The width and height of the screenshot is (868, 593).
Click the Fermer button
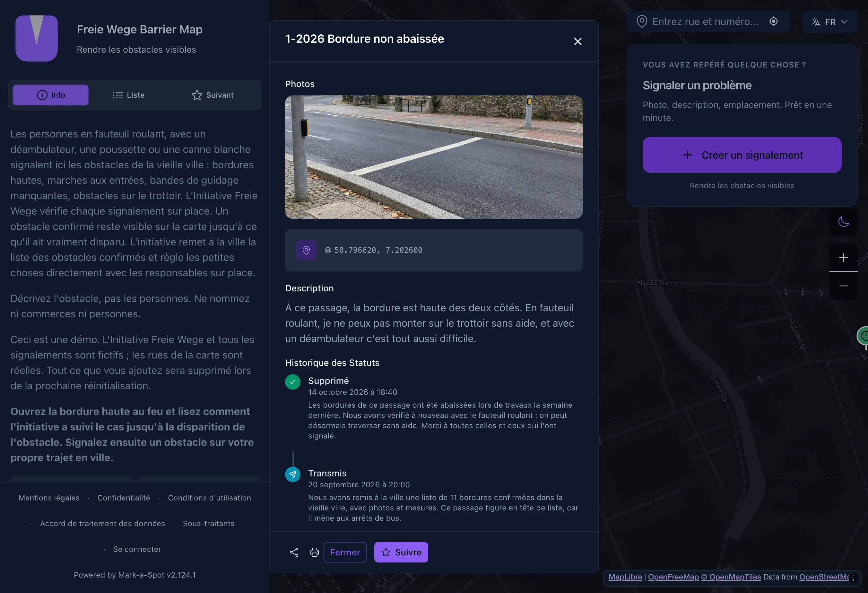click(x=345, y=552)
